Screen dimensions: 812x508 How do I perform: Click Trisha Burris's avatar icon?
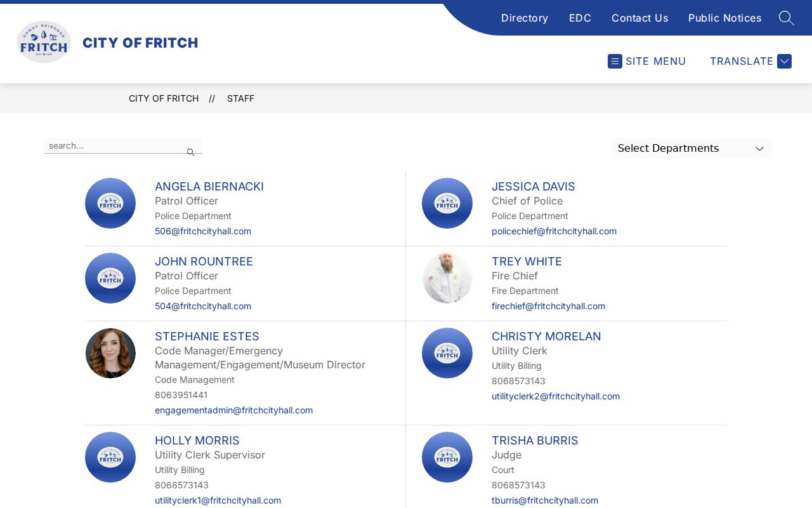coord(447,457)
